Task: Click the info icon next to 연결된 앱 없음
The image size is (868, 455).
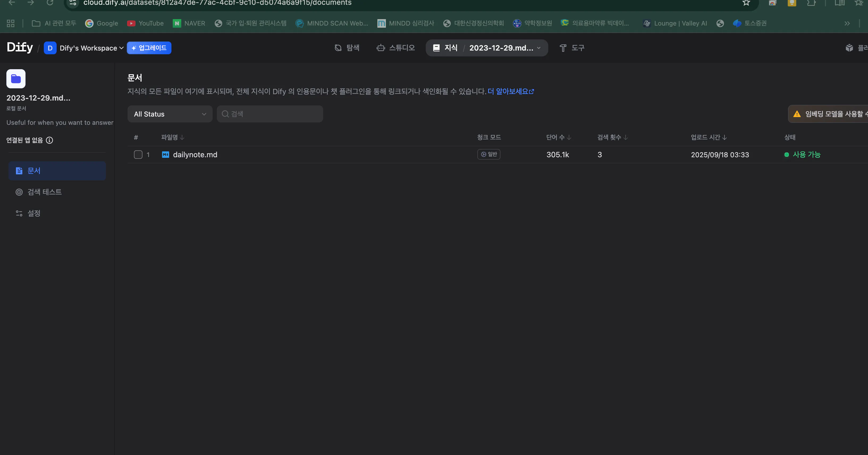Action: point(49,140)
